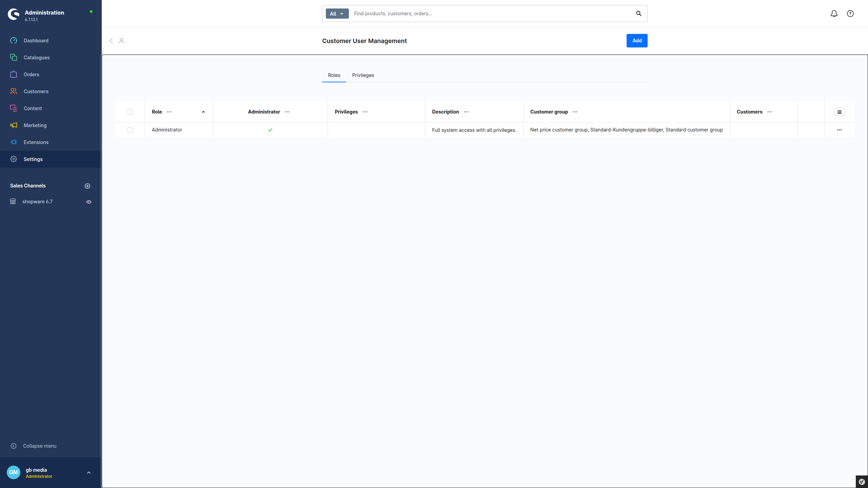Expand the gb media user menu
The width and height of the screenshot is (868, 488).
pos(89,473)
